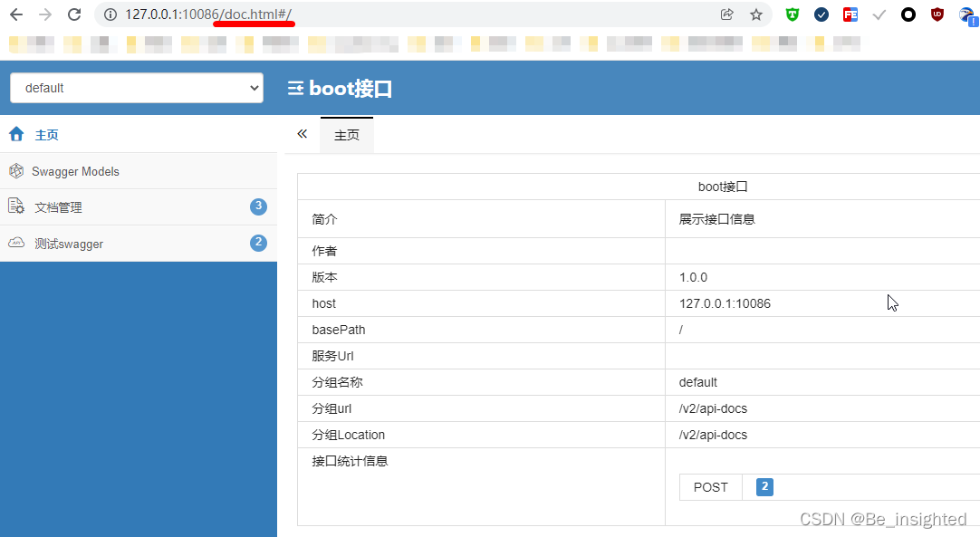Reload the page with the refresh icon

pyautogui.click(x=74, y=14)
